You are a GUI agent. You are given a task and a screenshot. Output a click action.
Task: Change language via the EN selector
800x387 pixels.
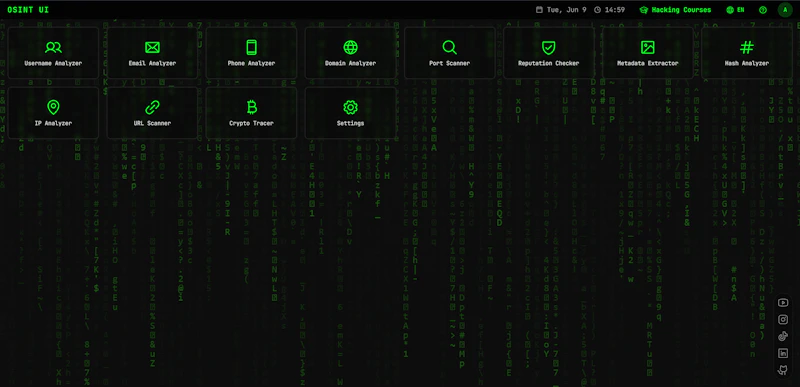(735, 10)
